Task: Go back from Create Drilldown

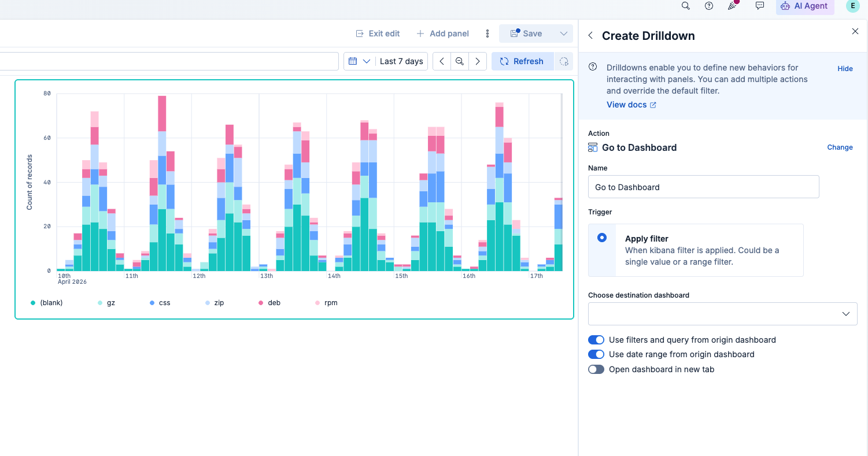Action: coord(590,36)
